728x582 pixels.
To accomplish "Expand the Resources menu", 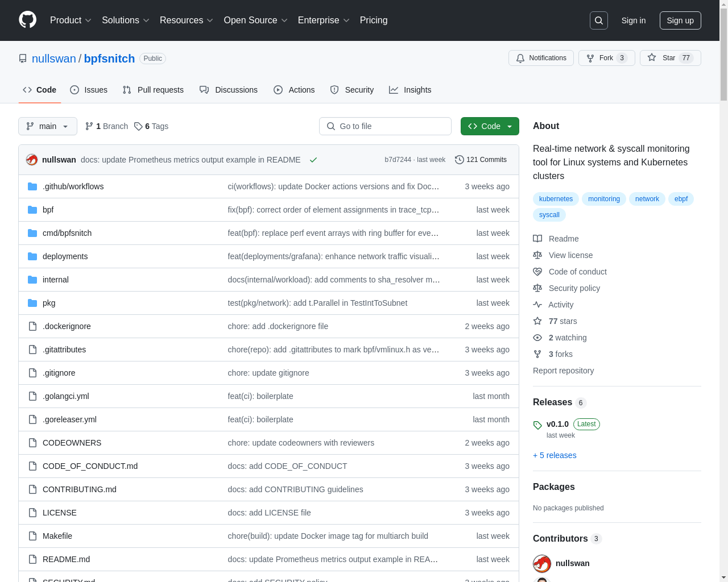I will click(x=187, y=20).
